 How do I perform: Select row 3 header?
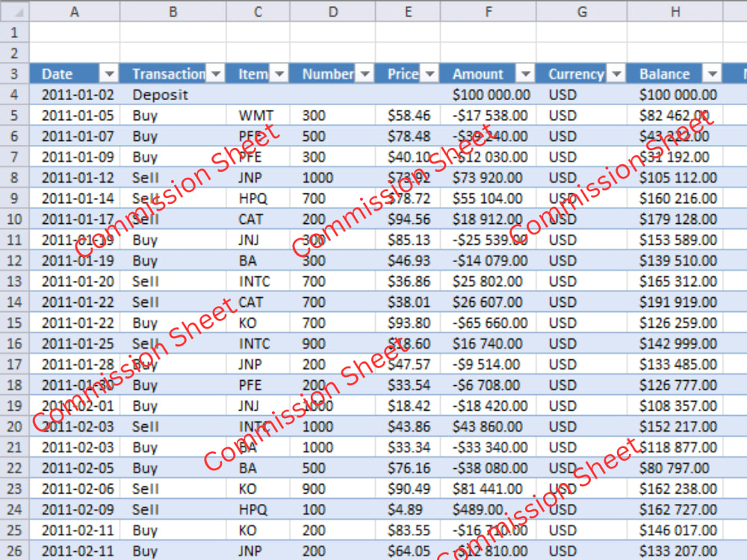point(14,74)
